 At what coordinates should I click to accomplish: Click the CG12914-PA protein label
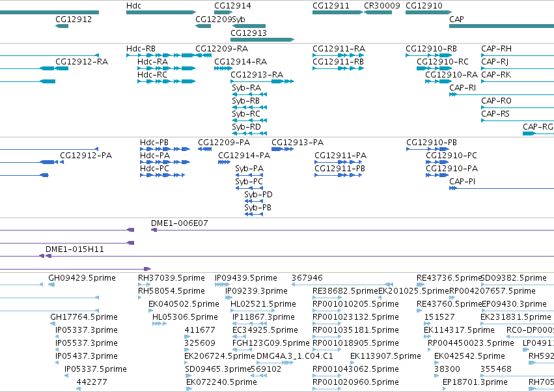coord(244,156)
